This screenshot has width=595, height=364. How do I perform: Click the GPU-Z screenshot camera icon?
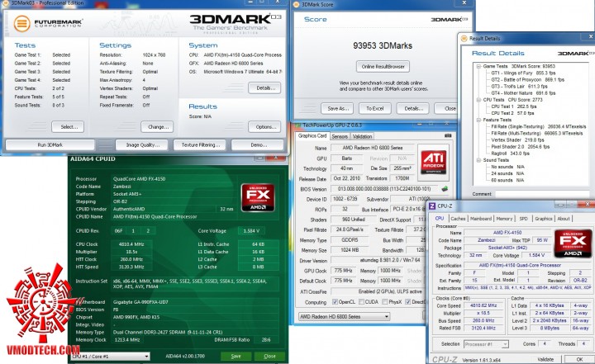448,135
